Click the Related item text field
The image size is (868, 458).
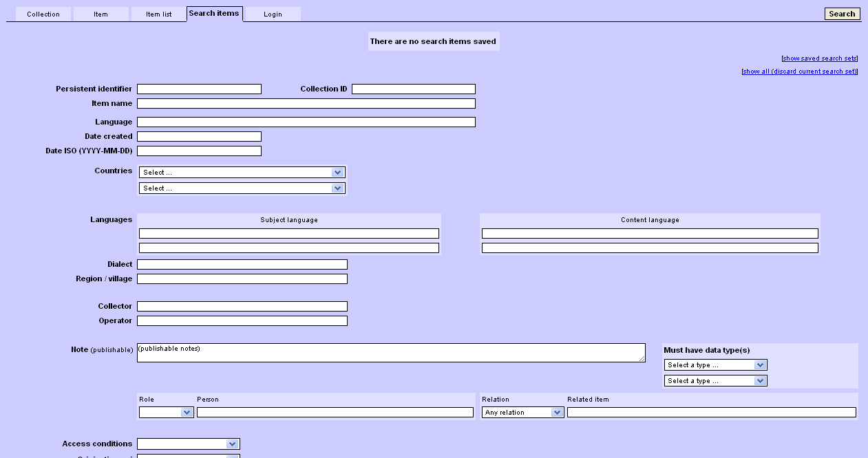(711, 413)
